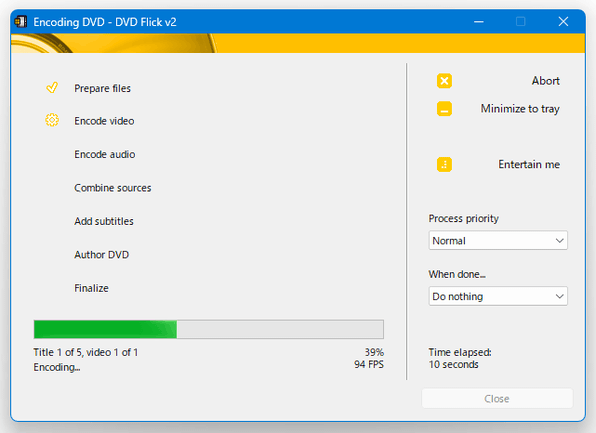Click the Encode video gear icon

point(52,121)
